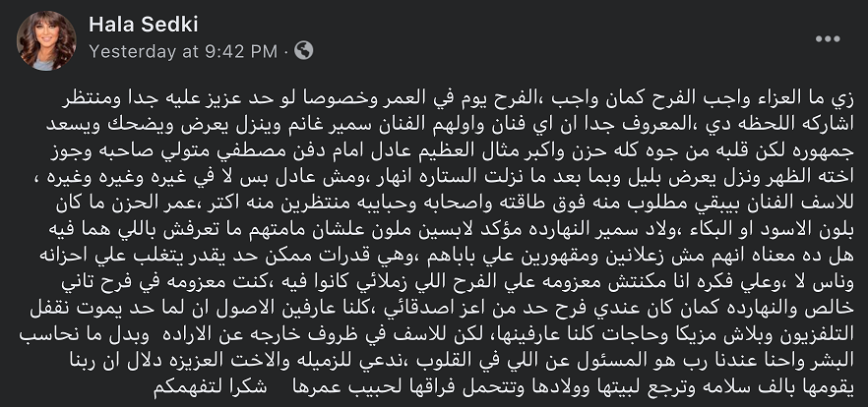Image resolution: width=868 pixels, height=407 pixels.
Task: Click the line beginning "اخته الظهر ونزل"
Action: pos(446,178)
